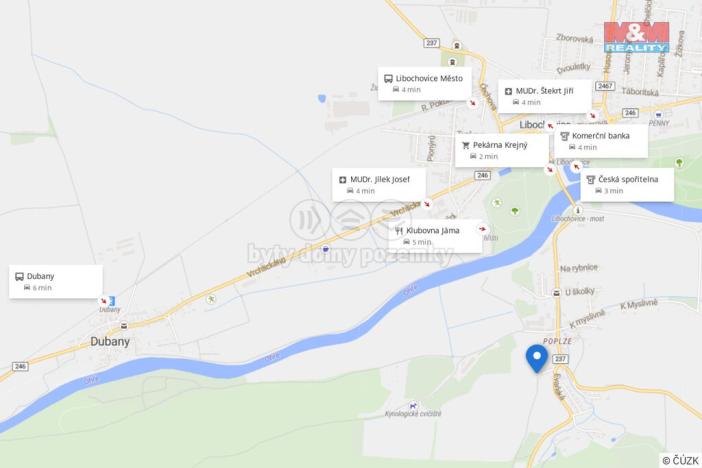
Task: Click the red arrow marker near Dubany stop
Action: tap(104, 301)
